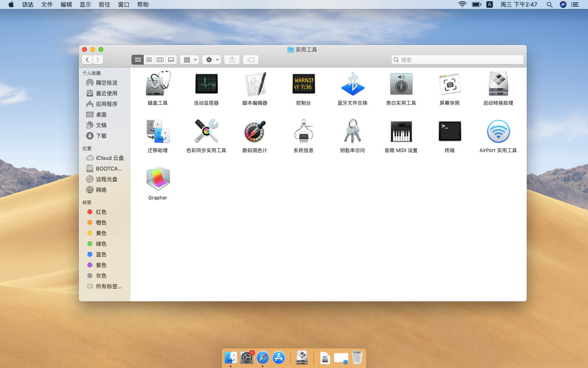The height and width of the screenshot is (368, 588).
Task: Click the Edit Tags toolbar button
Action: 251,60
